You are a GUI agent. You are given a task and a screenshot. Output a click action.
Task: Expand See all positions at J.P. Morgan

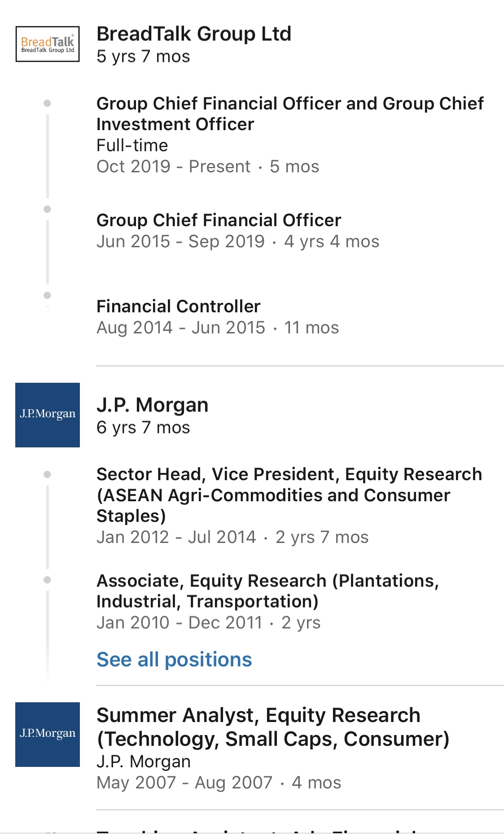click(x=174, y=660)
